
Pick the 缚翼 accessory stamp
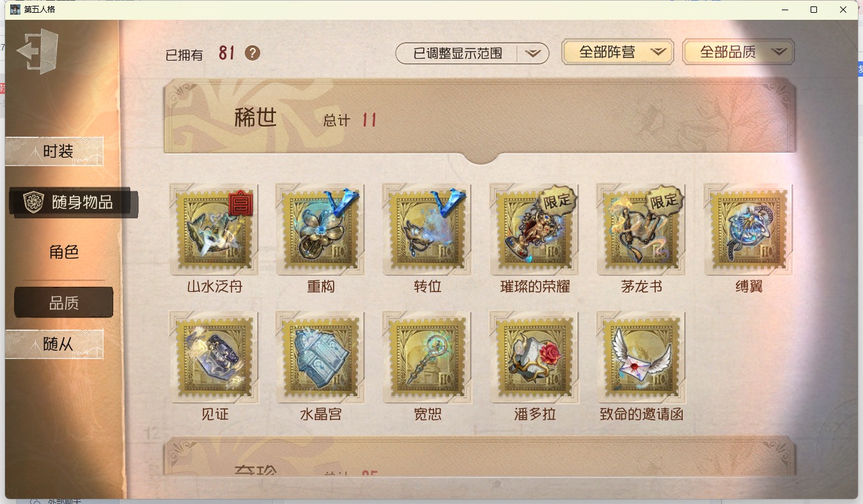[749, 230]
